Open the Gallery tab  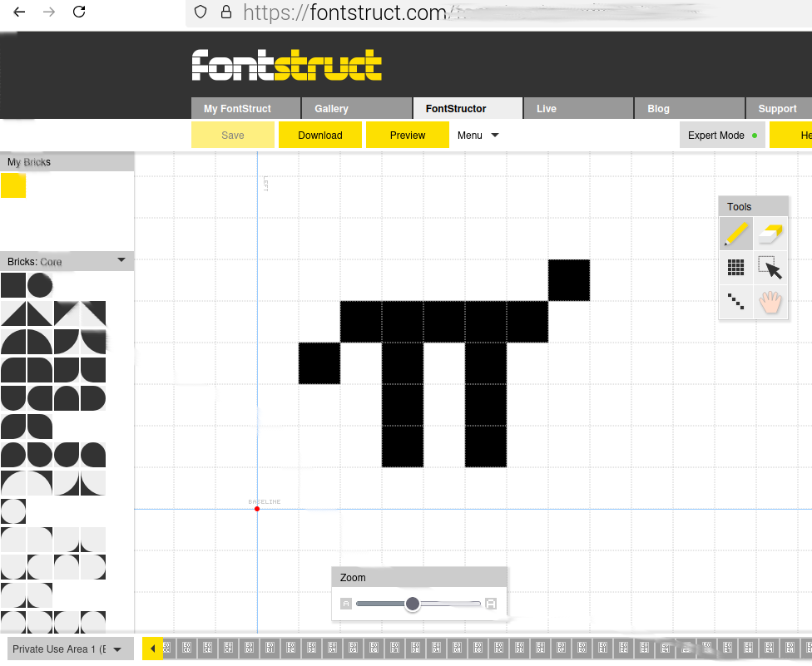pyautogui.click(x=357, y=109)
